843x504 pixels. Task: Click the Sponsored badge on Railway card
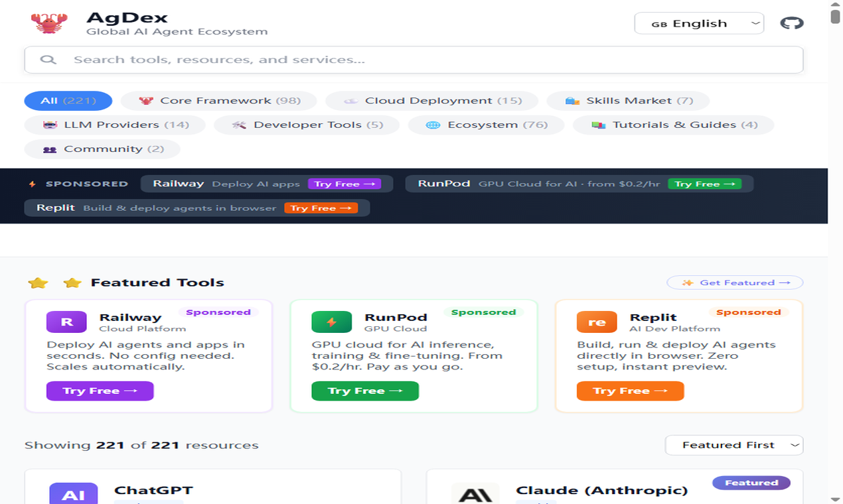[x=218, y=312]
